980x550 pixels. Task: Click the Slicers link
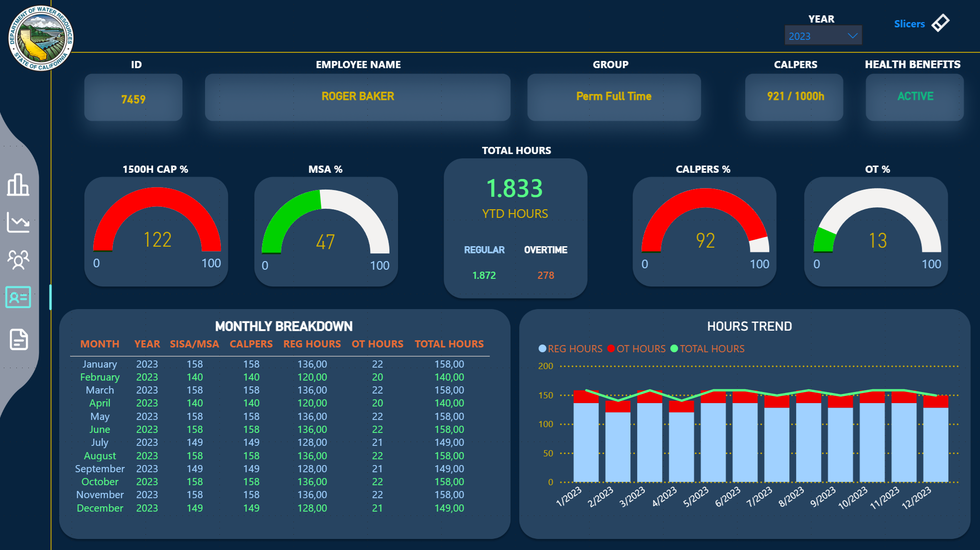pos(909,24)
